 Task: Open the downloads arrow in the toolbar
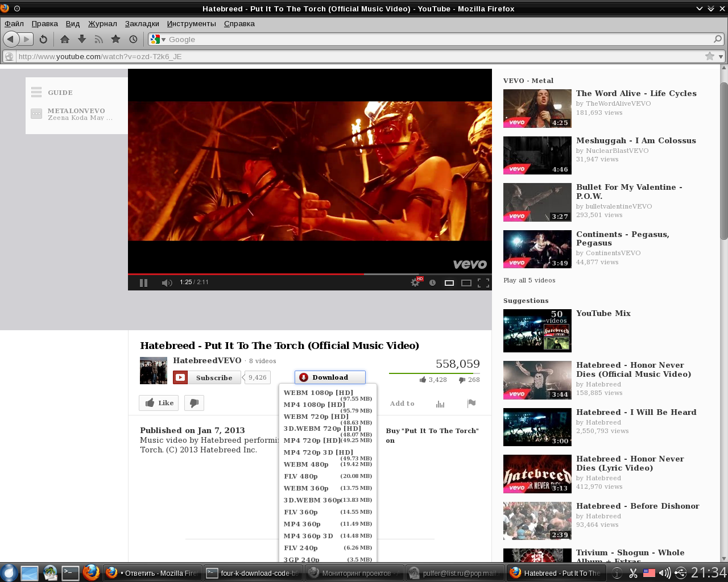click(82, 39)
